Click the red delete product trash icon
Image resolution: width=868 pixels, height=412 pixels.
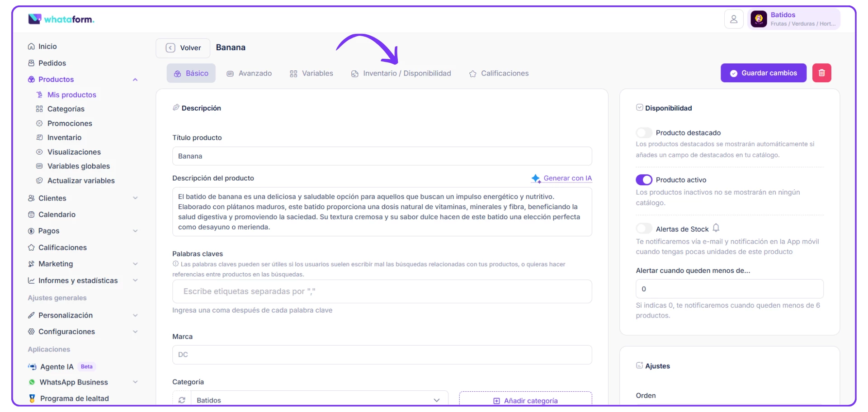821,73
